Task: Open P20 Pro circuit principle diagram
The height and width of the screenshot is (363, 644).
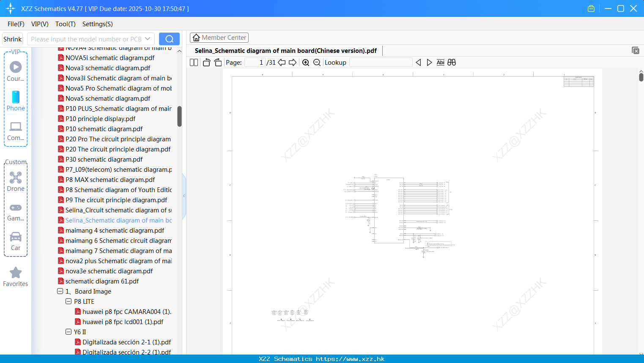Action: [x=118, y=139]
